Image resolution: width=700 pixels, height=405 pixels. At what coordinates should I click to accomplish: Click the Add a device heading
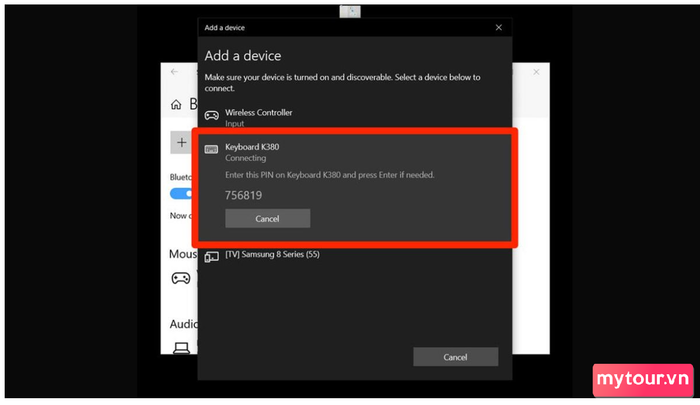(x=243, y=56)
